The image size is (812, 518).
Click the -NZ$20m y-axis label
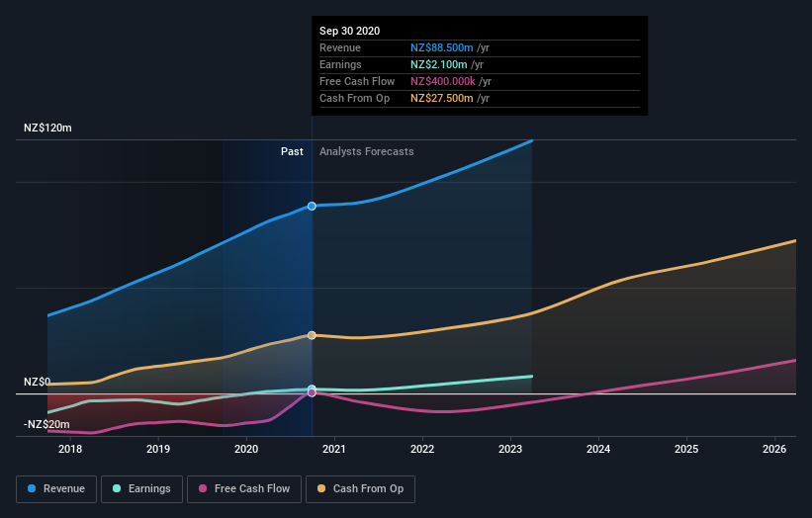coord(46,424)
